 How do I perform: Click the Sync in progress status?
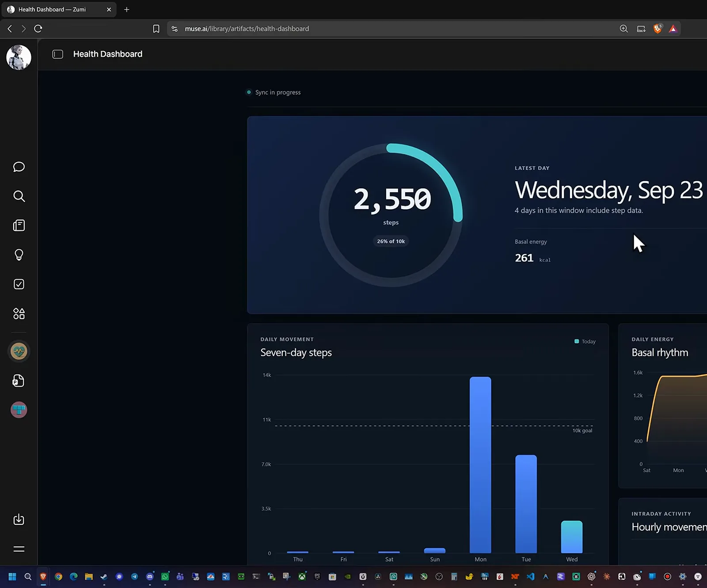pyautogui.click(x=274, y=92)
